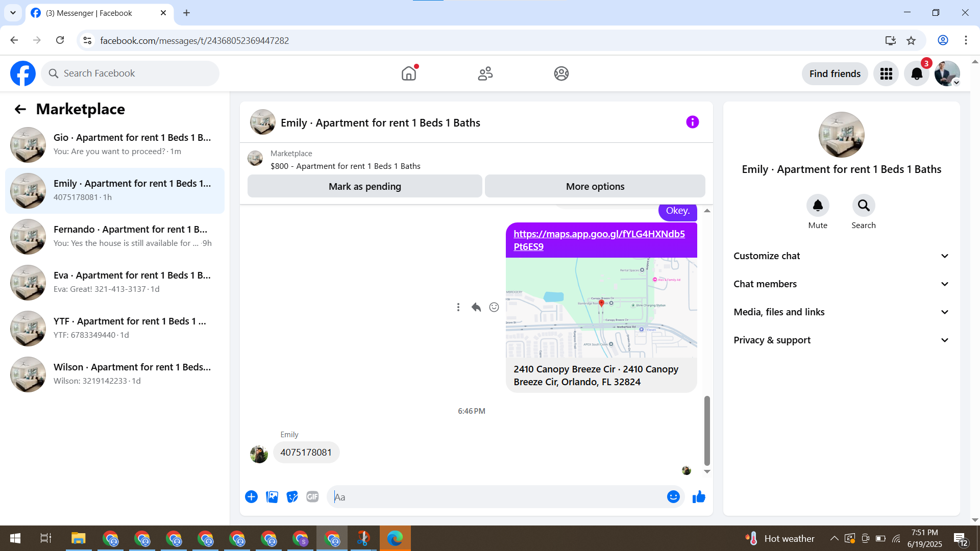This screenshot has width=980, height=551.
Task: React to the map link message
Action: coord(494,307)
